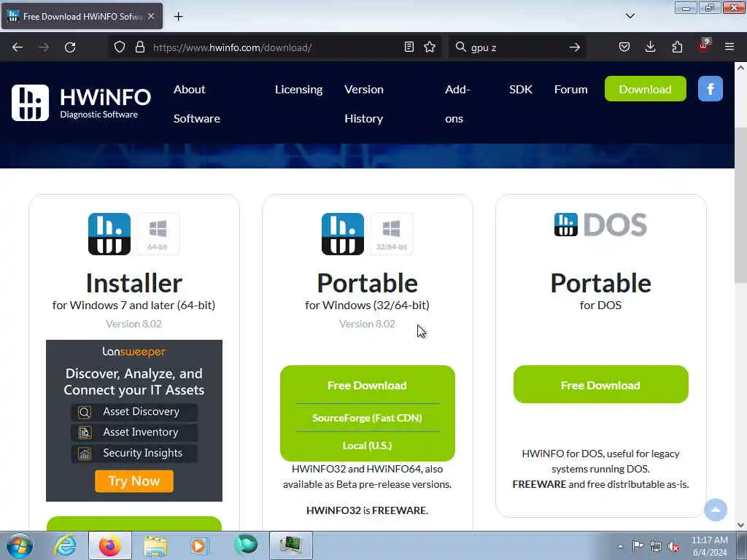Reload the page with the refresh icon

coord(70,47)
